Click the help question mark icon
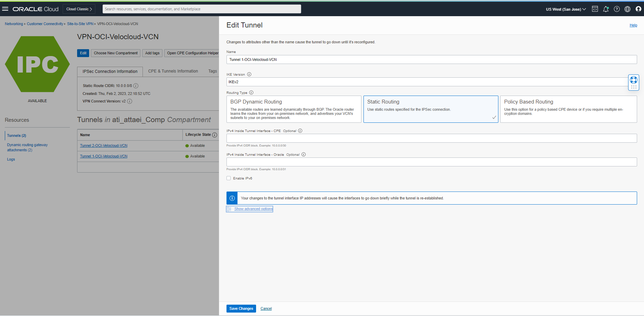This screenshot has width=644, height=316. coord(617,9)
